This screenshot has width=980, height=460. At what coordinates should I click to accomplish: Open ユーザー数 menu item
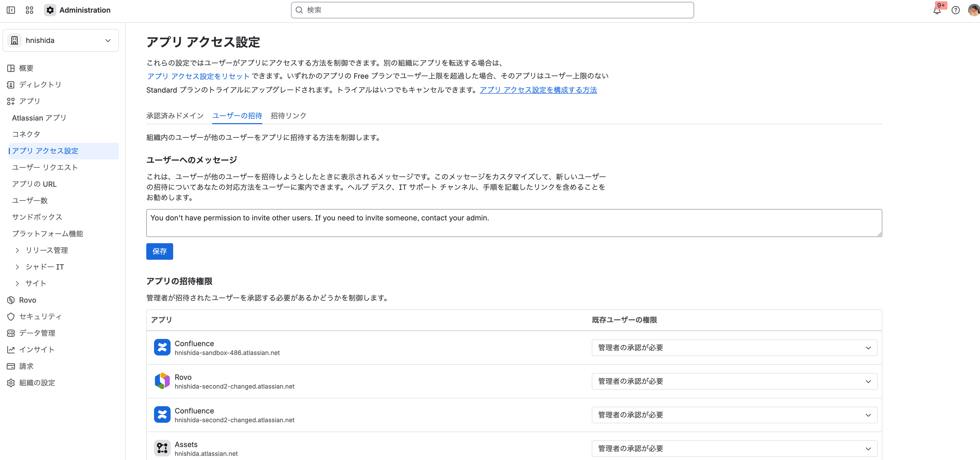pyautogui.click(x=64, y=201)
